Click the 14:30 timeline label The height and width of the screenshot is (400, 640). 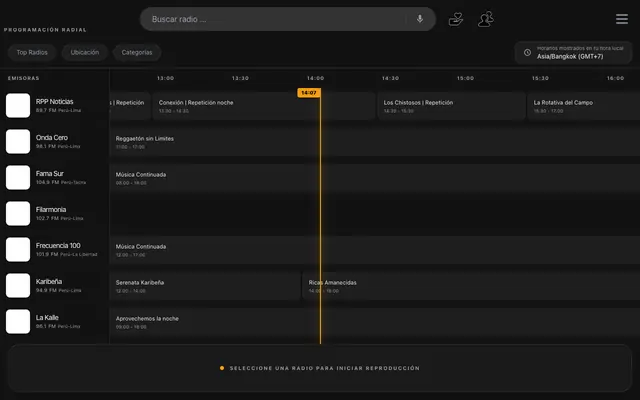coord(390,78)
